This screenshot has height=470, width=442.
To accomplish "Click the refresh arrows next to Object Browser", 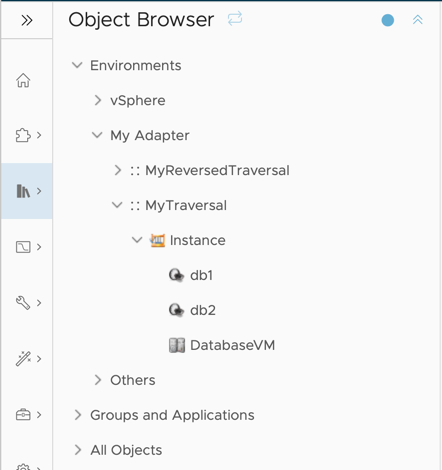I will [235, 19].
